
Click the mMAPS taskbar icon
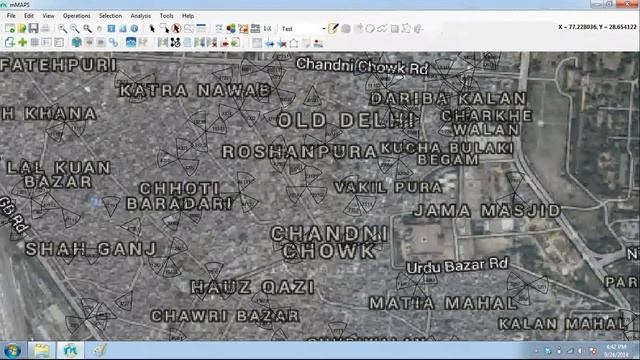[71, 351]
